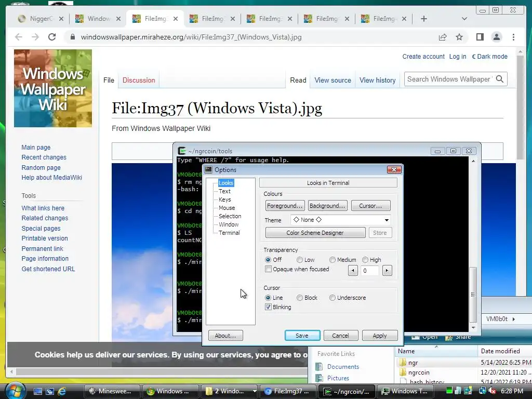Screen dimensions: 532x399
Task: Select Line cursor style
Action: point(269,298)
